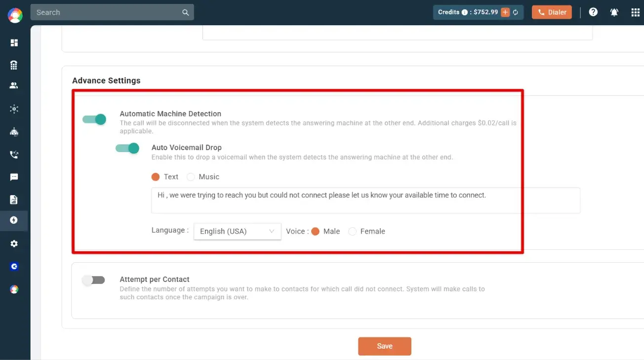The height and width of the screenshot is (360, 644).
Task: Open the Language dropdown showing English (USA)
Action: pyautogui.click(x=237, y=231)
